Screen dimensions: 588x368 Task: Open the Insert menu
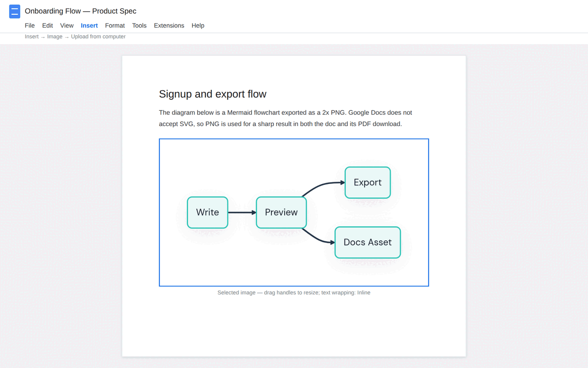89,26
